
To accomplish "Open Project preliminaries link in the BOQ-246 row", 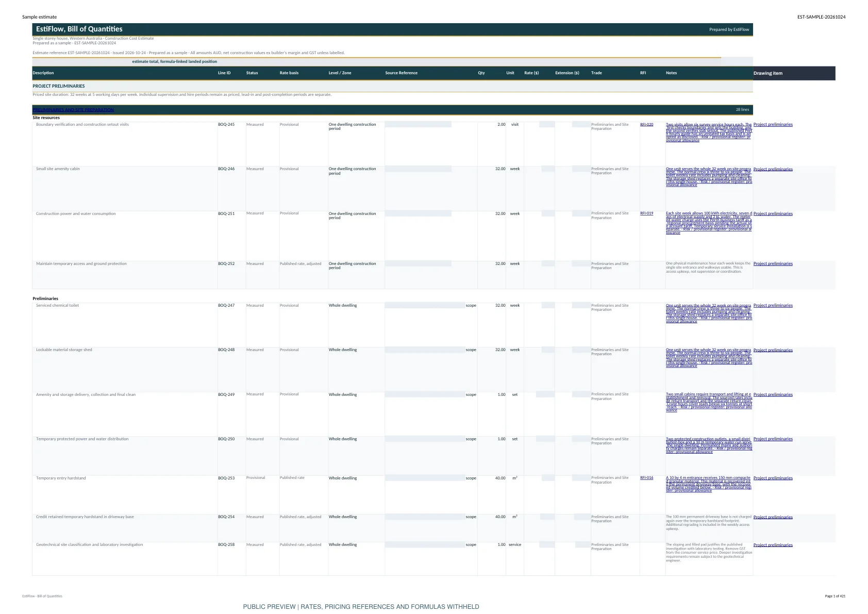I will pos(773,169).
